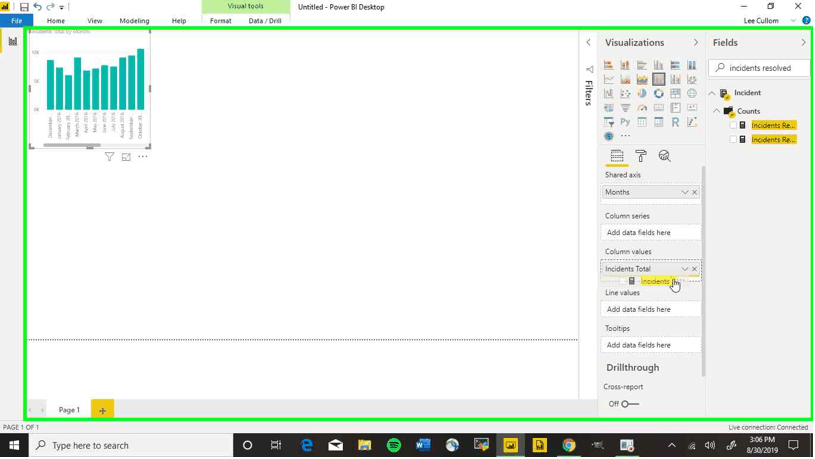
Task: Open the Lee Cullom account dropdown
Action: tap(793, 21)
